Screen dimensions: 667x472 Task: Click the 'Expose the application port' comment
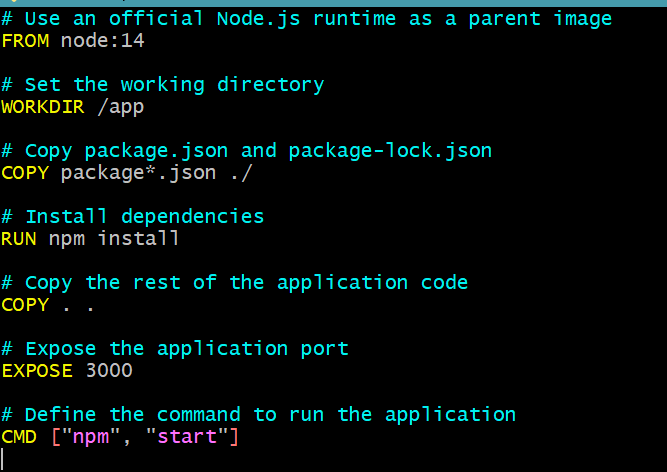point(174,349)
